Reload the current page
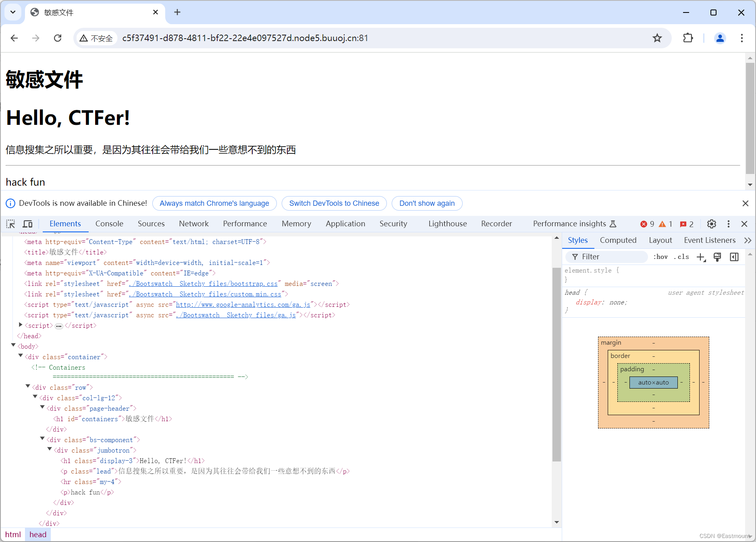 tap(58, 38)
